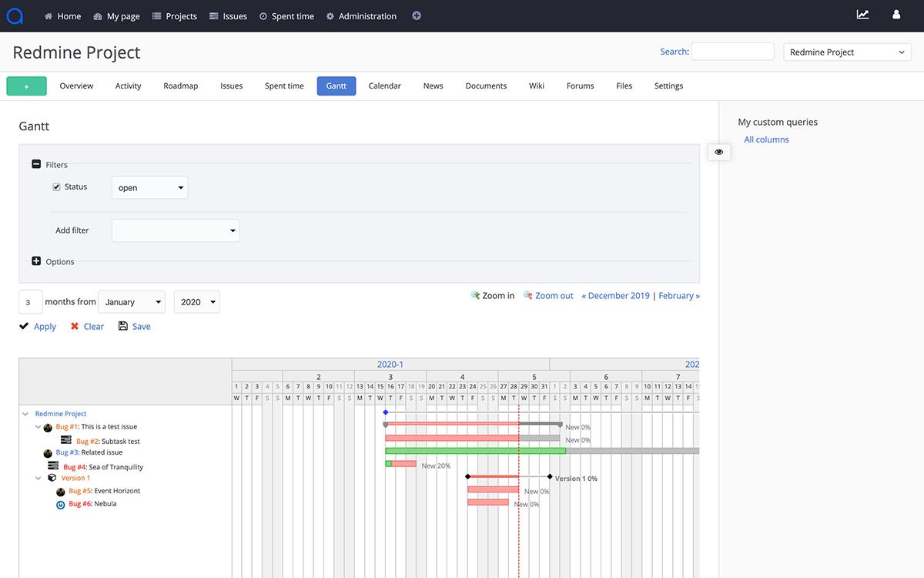Click the Bug #3 green progress bar
Screen dimensions: 924x578
(476, 451)
